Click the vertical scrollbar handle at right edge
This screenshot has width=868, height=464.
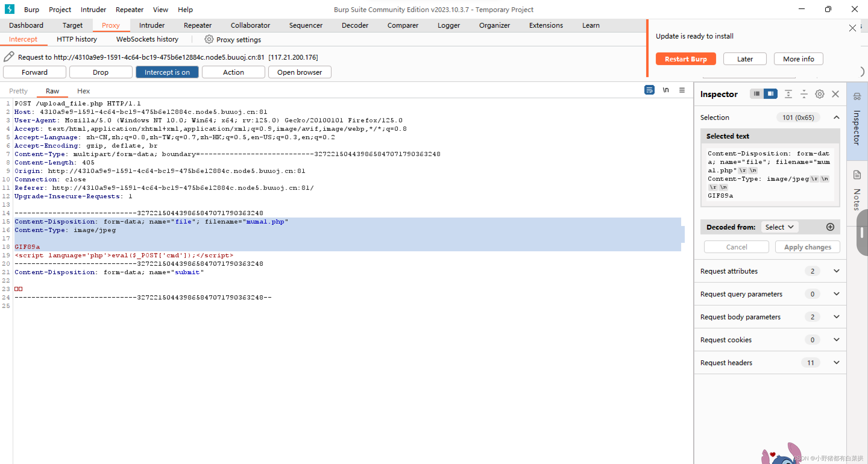[x=862, y=233]
